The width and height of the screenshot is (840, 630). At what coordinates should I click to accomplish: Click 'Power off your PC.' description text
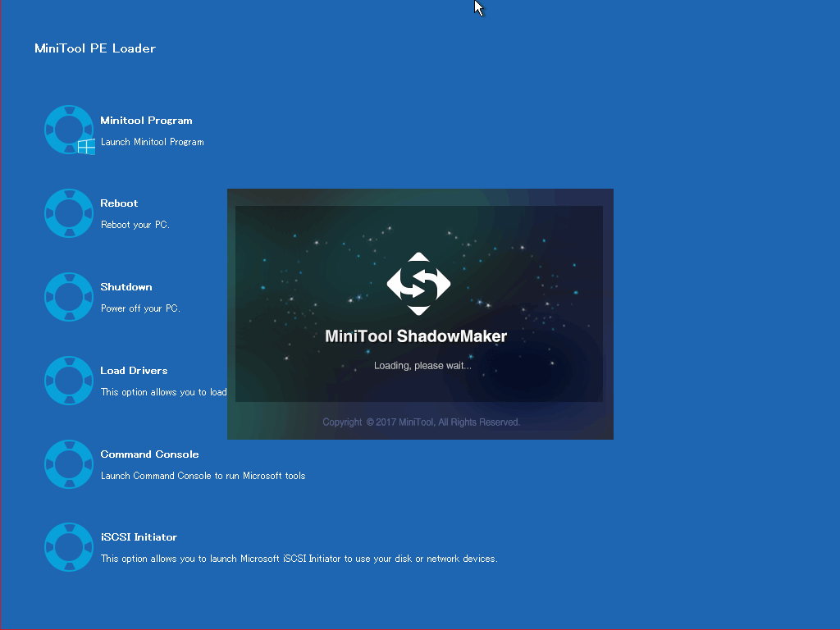(x=140, y=308)
